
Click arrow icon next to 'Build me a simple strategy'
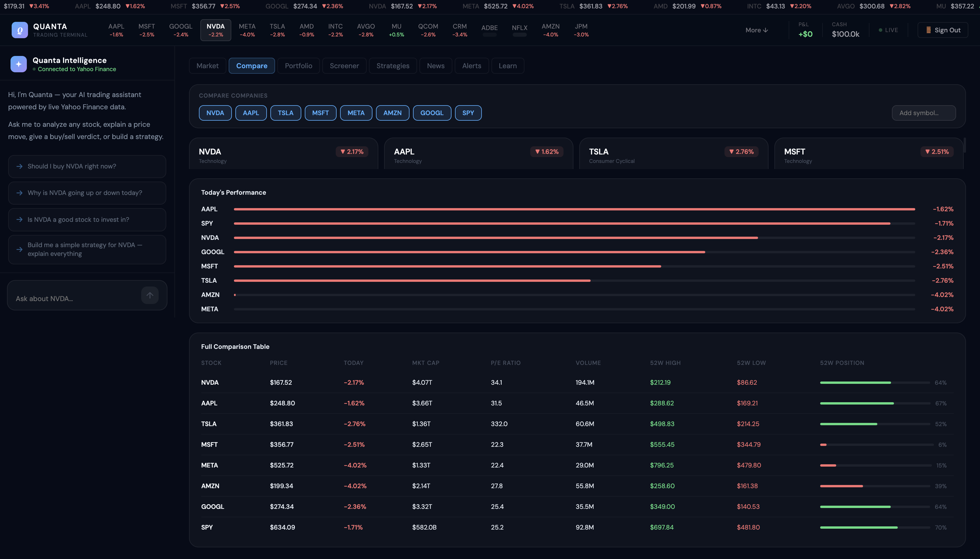(19, 249)
